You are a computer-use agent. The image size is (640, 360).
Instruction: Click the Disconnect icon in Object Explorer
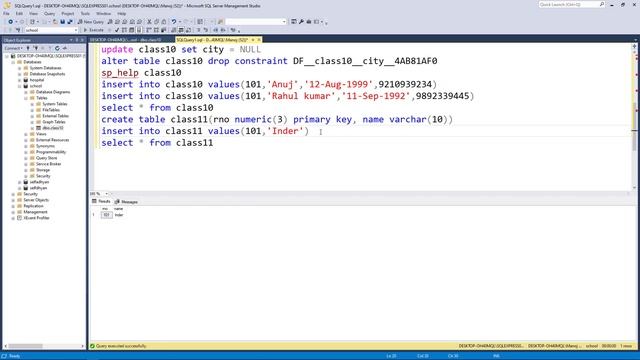pyautogui.click(x=36, y=48)
